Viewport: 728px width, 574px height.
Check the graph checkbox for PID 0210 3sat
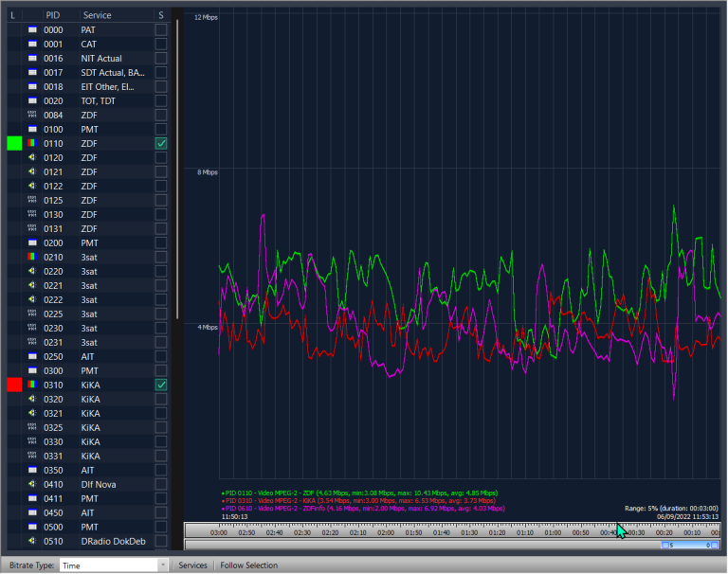[161, 257]
